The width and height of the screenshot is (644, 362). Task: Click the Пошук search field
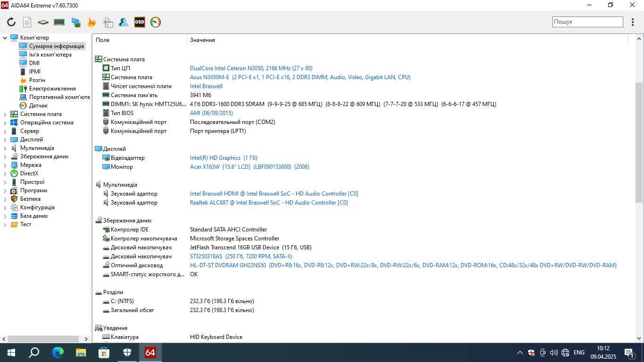[588, 22]
